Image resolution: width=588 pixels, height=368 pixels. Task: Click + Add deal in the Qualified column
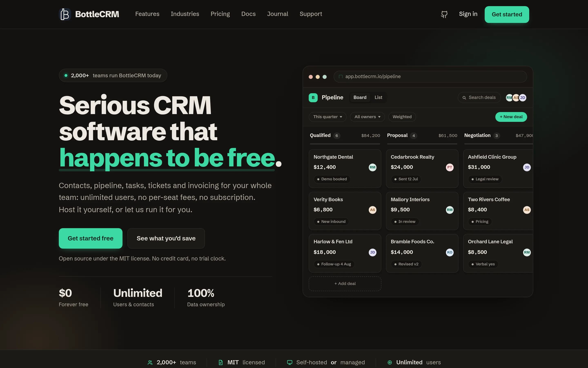pyautogui.click(x=345, y=284)
